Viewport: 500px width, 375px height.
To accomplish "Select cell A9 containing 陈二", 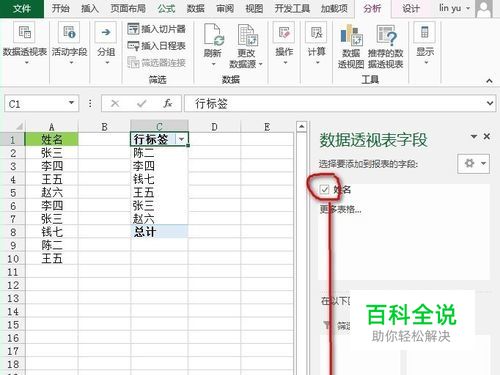I will coord(52,245).
